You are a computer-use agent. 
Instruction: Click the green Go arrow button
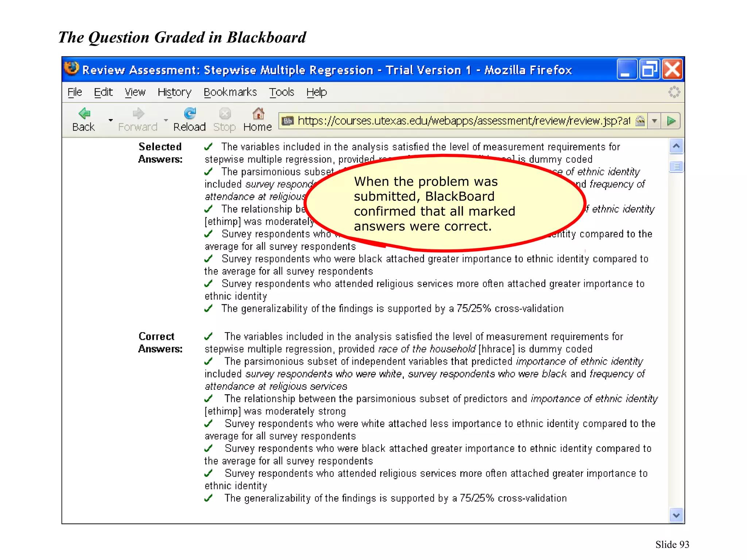(671, 121)
